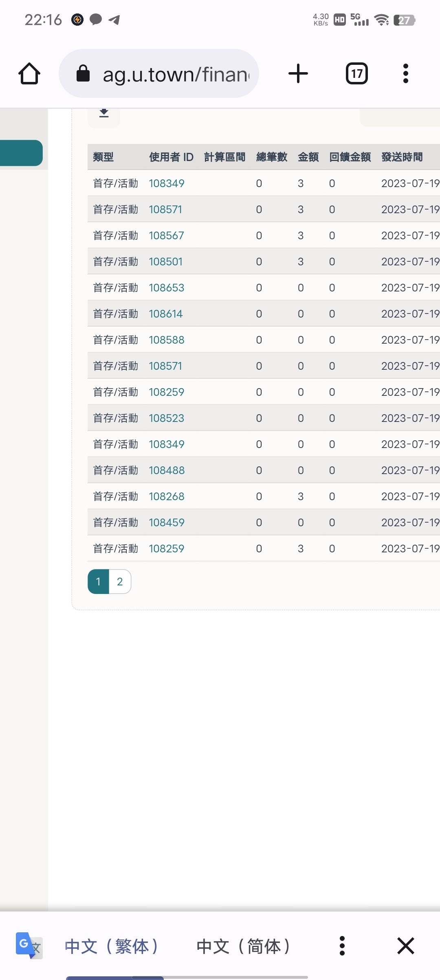440x980 pixels.
Task: Open the tab switcher showing 17 tabs
Action: [356, 74]
